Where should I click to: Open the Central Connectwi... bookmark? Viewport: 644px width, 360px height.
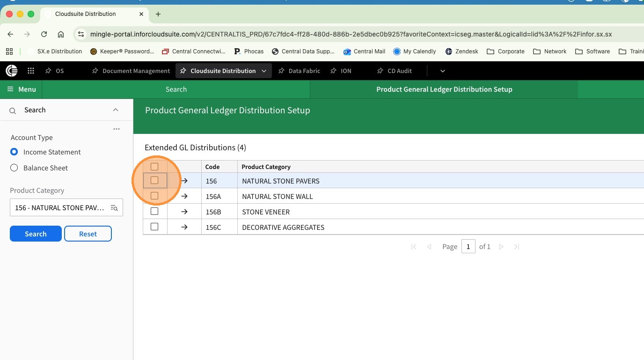point(193,51)
